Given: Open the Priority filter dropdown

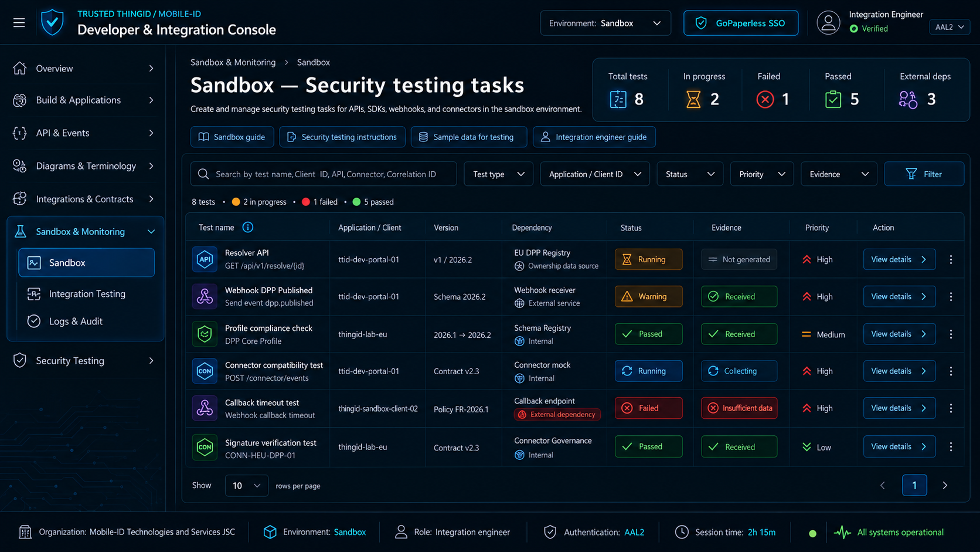Looking at the screenshot, I should pos(762,174).
